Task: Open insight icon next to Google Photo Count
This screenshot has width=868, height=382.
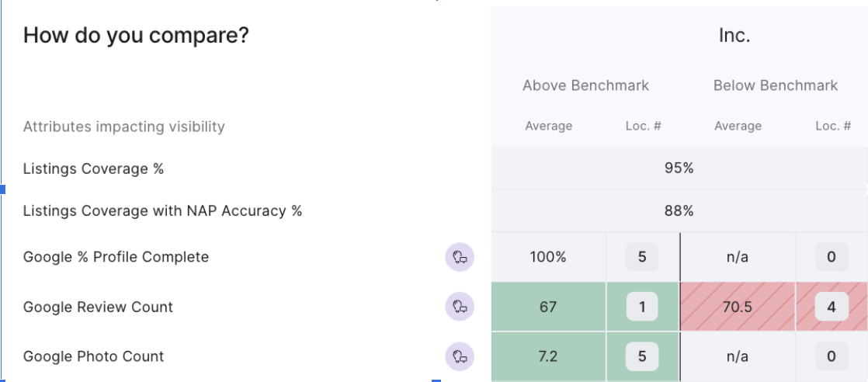Action: point(460,356)
